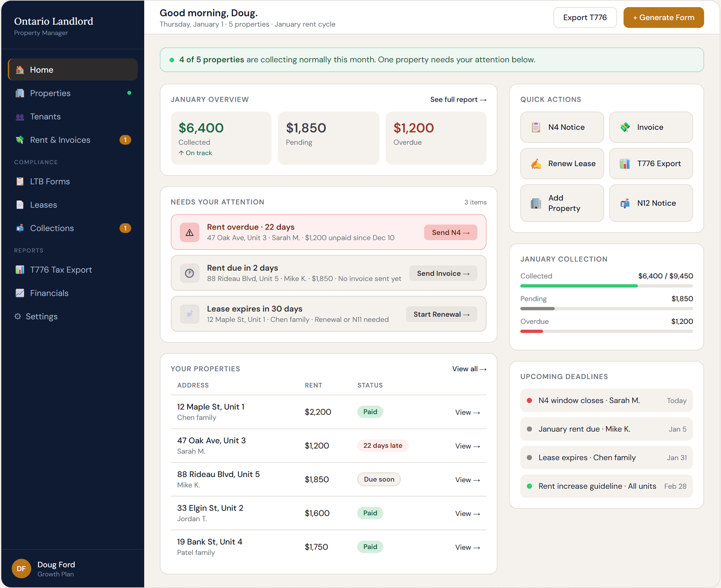Click the Generate Form button
This screenshot has width=721, height=588.
[663, 17]
